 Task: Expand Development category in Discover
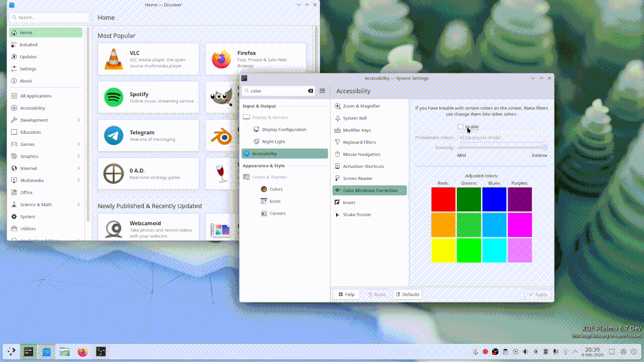coord(45,120)
